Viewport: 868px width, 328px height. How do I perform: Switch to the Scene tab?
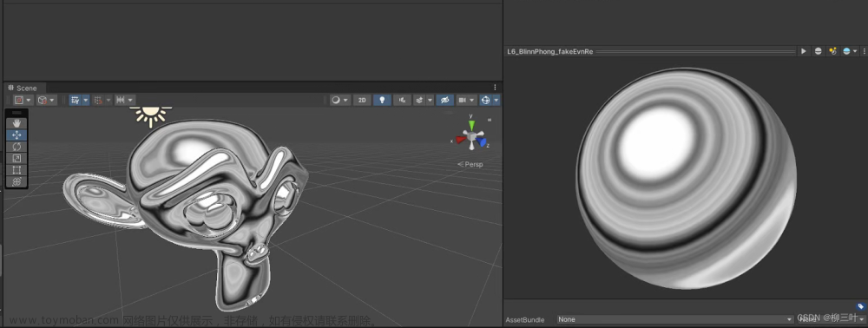click(x=23, y=88)
